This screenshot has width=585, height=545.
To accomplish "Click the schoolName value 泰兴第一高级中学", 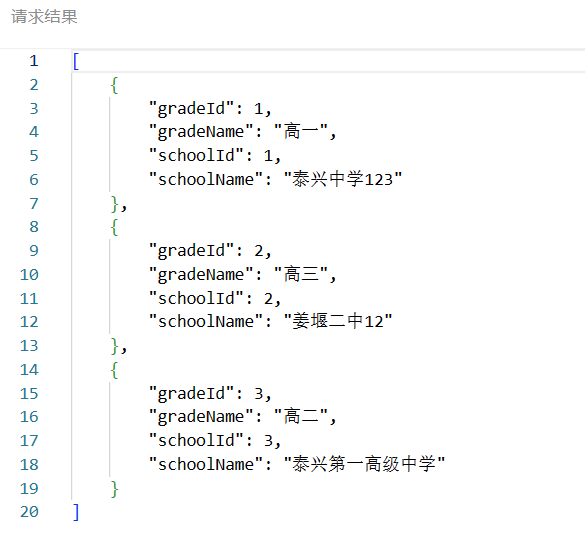I will click(x=365, y=464).
